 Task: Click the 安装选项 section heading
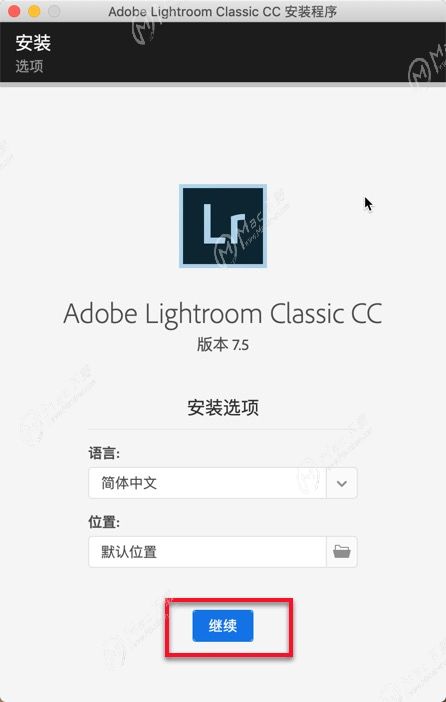[223, 407]
